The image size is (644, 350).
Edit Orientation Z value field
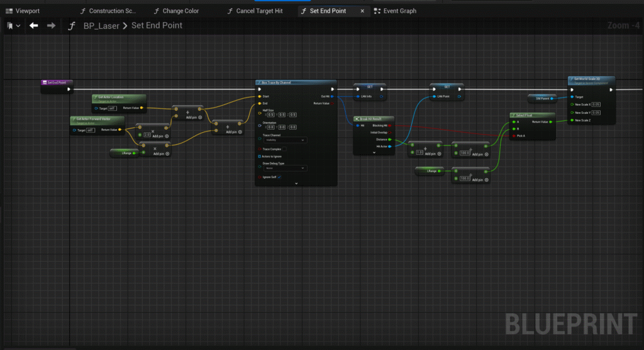click(293, 127)
